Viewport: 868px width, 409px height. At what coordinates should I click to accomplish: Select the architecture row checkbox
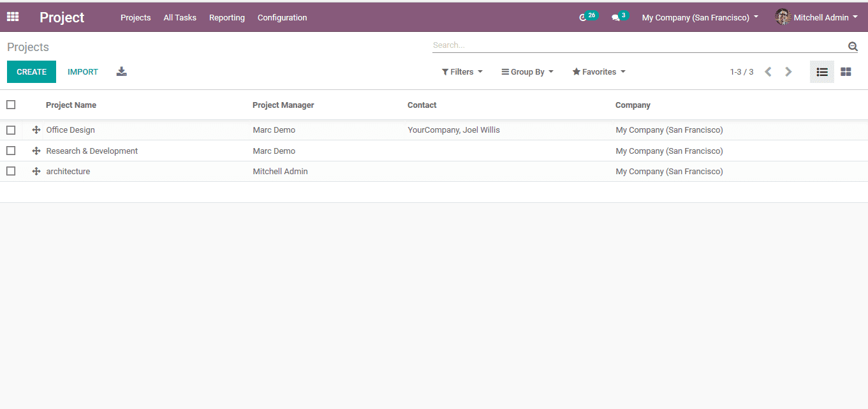coord(11,172)
